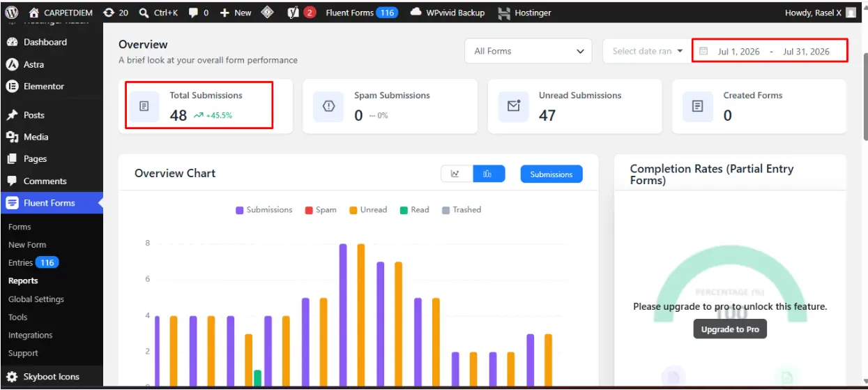
Task: Click the Jul 31, 2026 end date
Action: click(x=806, y=52)
